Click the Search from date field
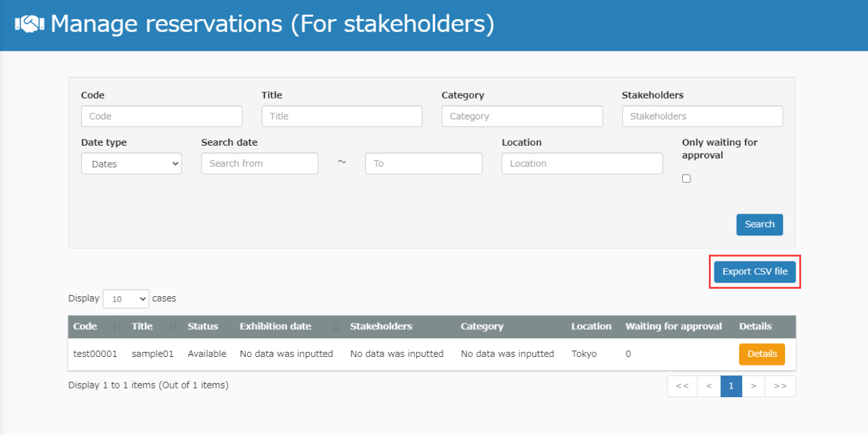The height and width of the screenshot is (435, 868). point(259,164)
